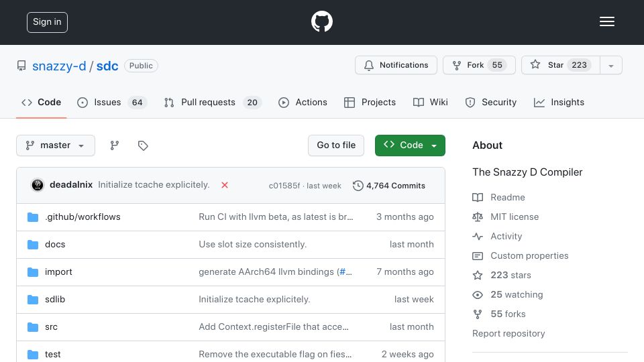Go to the Actions tab
The height and width of the screenshot is (362, 644).
(303, 102)
